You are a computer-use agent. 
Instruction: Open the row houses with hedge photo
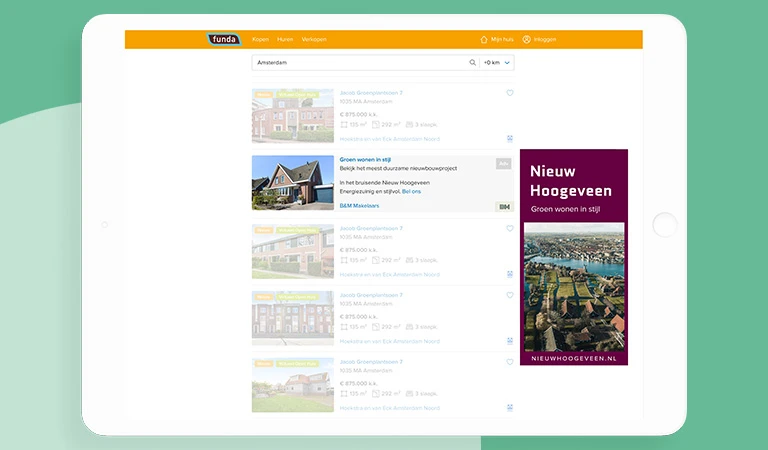[x=293, y=251]
